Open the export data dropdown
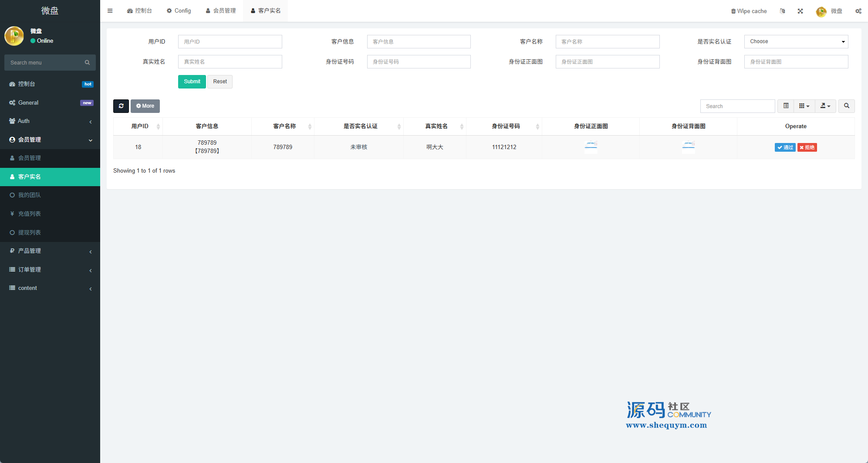868x463 pixels. [825, 106]
